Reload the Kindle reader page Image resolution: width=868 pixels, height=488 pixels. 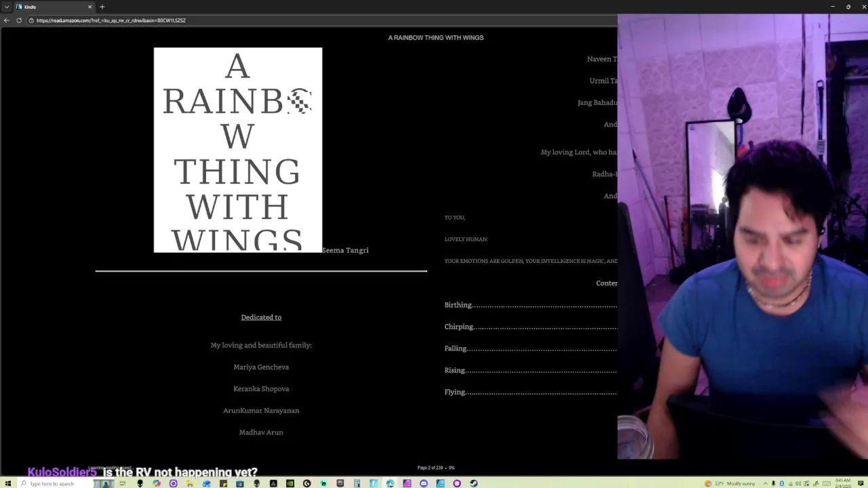click(x=18, y=20)
